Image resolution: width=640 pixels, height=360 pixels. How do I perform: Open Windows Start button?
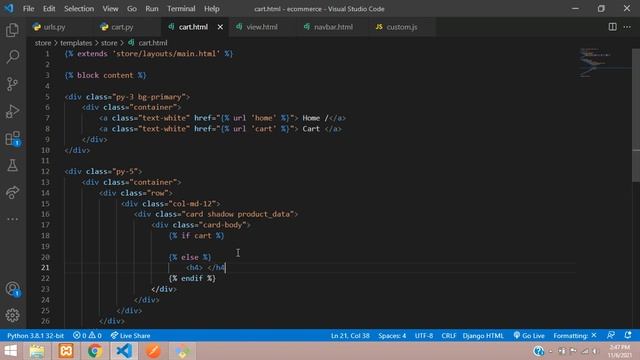click(11, 351)
